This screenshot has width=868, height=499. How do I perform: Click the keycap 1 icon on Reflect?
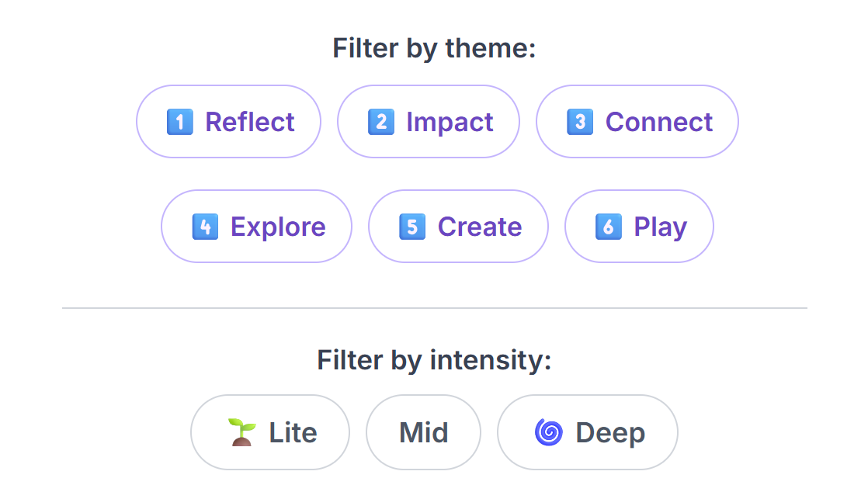click(180, 121)
